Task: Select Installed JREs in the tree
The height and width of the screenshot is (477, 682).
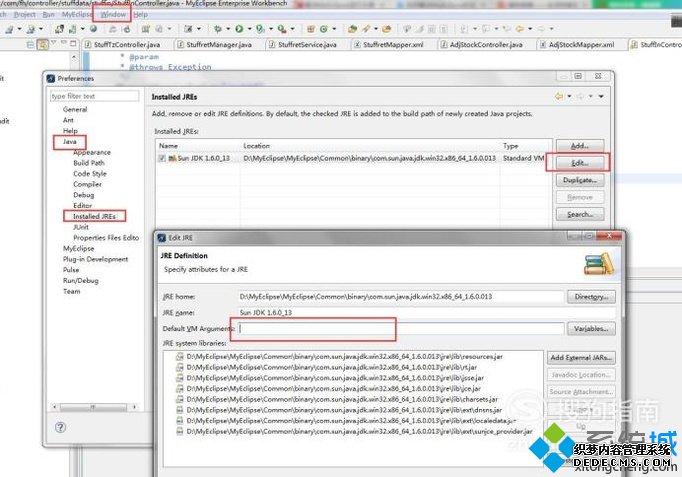Action: [94, 217]
